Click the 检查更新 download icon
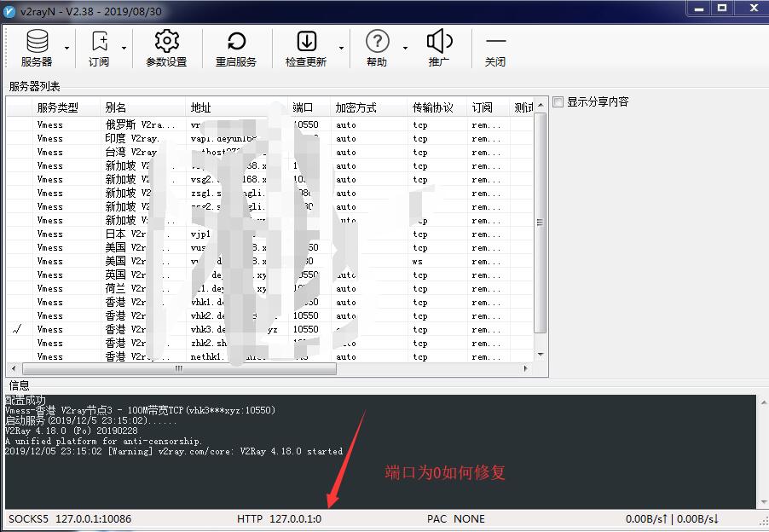 tap(307, 41)
